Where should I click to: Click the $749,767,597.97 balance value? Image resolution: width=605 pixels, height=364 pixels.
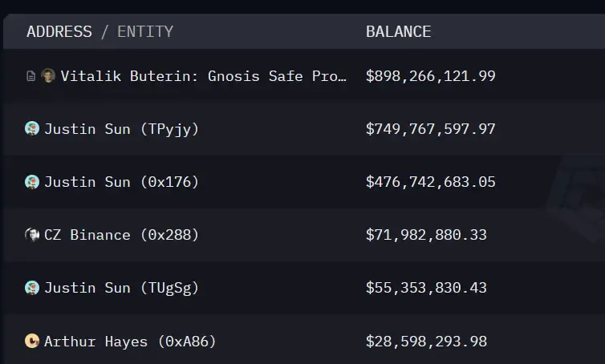coord(431,129)
